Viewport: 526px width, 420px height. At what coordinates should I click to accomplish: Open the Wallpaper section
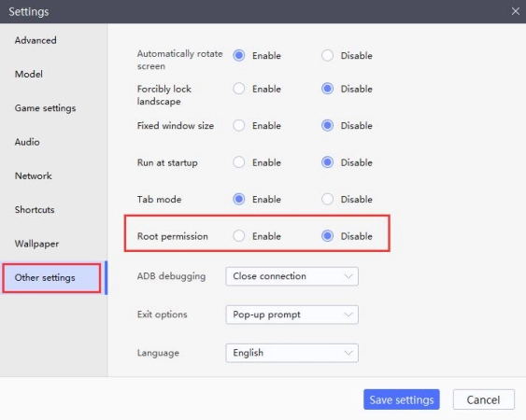[36, 244]
